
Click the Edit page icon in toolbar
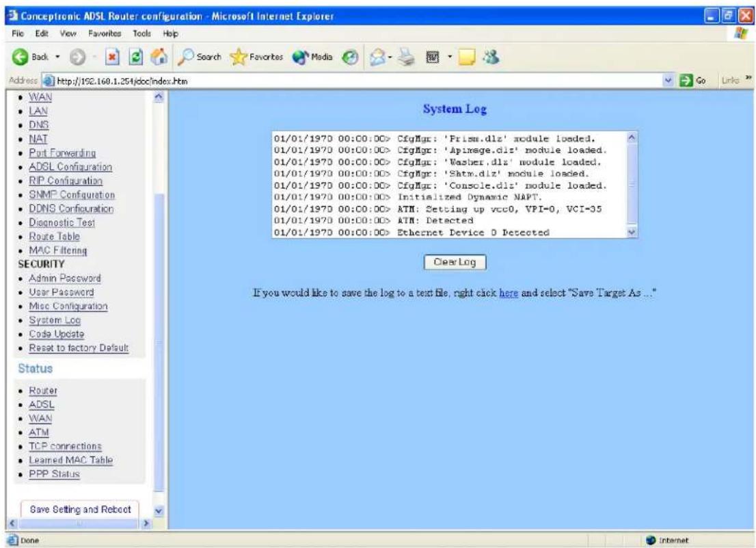(x=431, y=57)
